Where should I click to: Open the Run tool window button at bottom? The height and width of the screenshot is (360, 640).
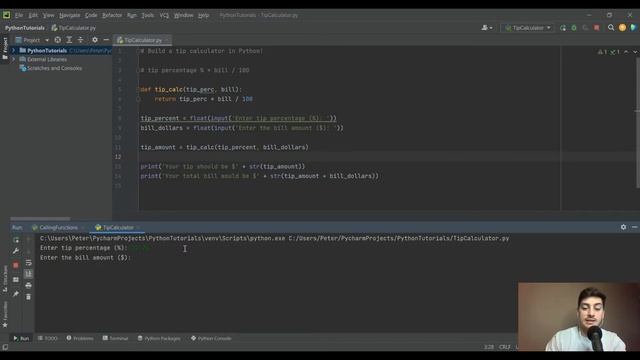tap(21, 338)
